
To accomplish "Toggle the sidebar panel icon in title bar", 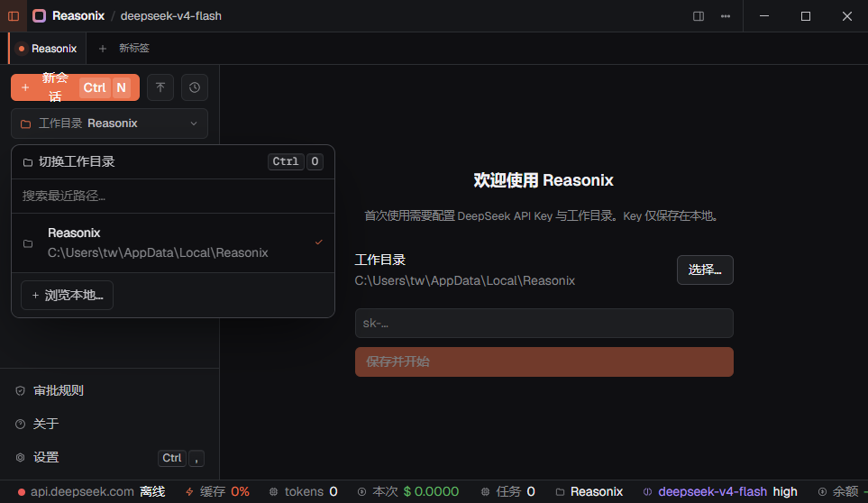I will tap(14, 16).
